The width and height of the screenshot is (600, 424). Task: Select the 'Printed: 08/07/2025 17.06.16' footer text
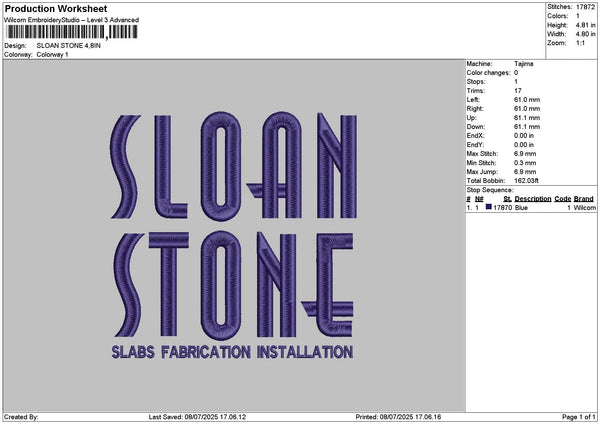[x=398, y=417]
